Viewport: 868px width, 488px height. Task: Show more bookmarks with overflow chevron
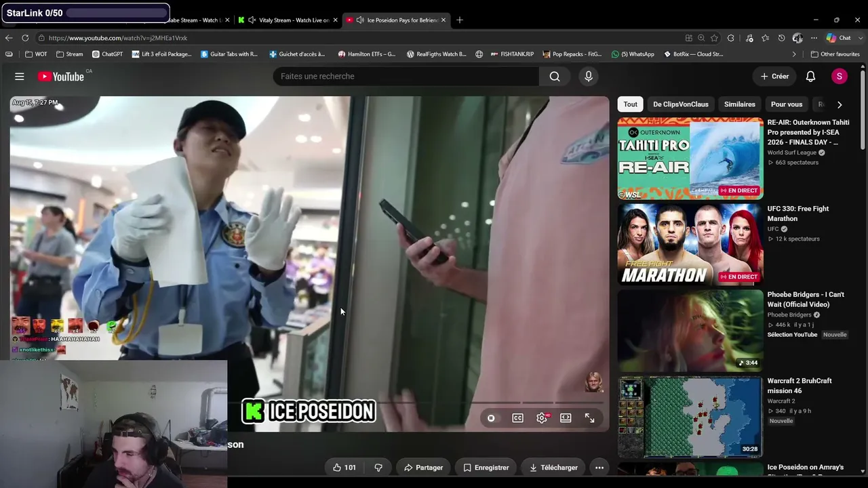click(x=794, y=54)
